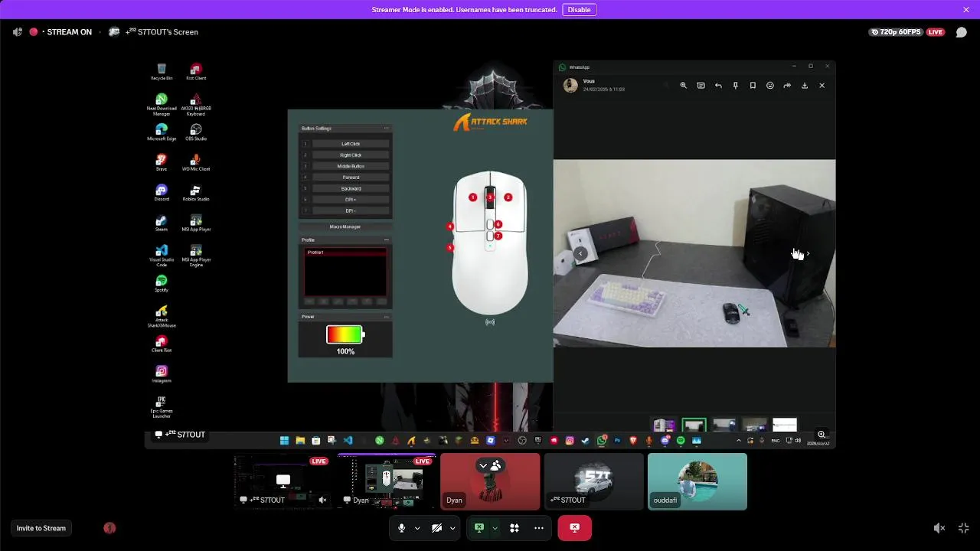
Task: Open the more options ellipsis menu
Action: coord(539,528)
